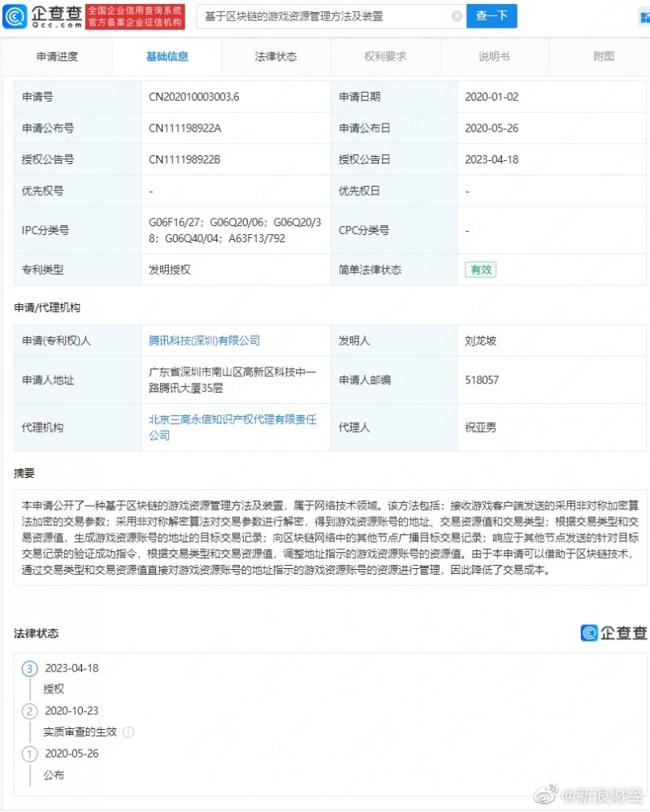Click timeline step circle 1 for 2020-05-26
This screenshot has width=650, height=812.
click(x=29, y=753)
